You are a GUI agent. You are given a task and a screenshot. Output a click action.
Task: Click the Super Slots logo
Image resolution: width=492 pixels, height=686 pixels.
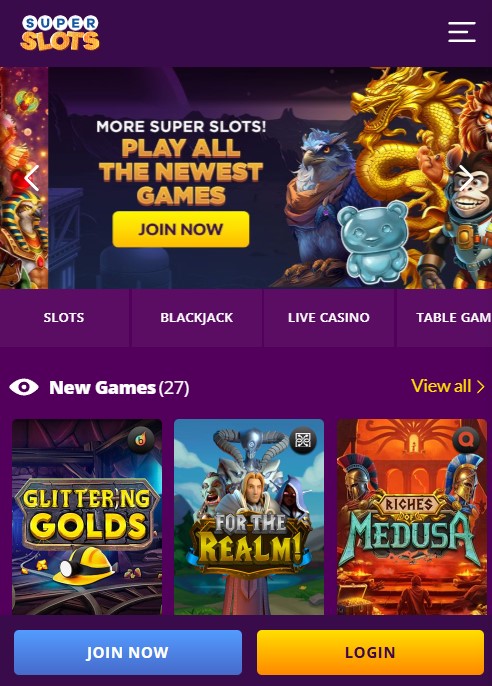[60, 33]
